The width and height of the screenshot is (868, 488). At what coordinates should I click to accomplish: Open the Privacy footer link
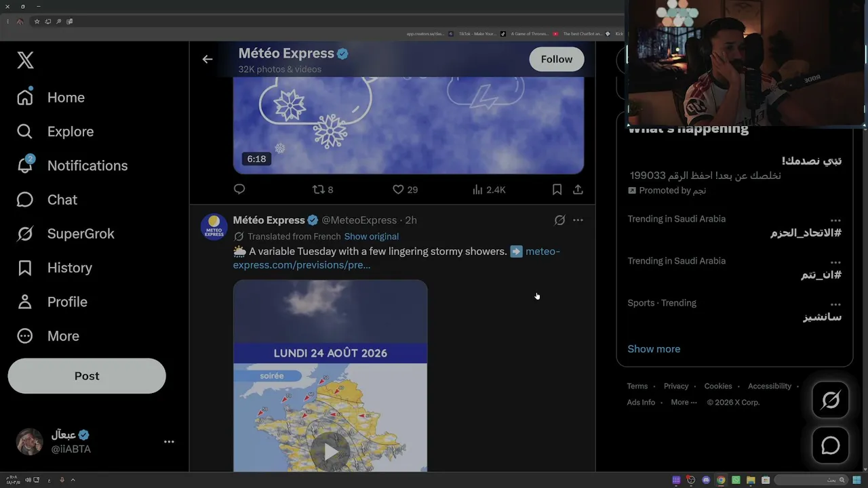click(x=676, y=386)
